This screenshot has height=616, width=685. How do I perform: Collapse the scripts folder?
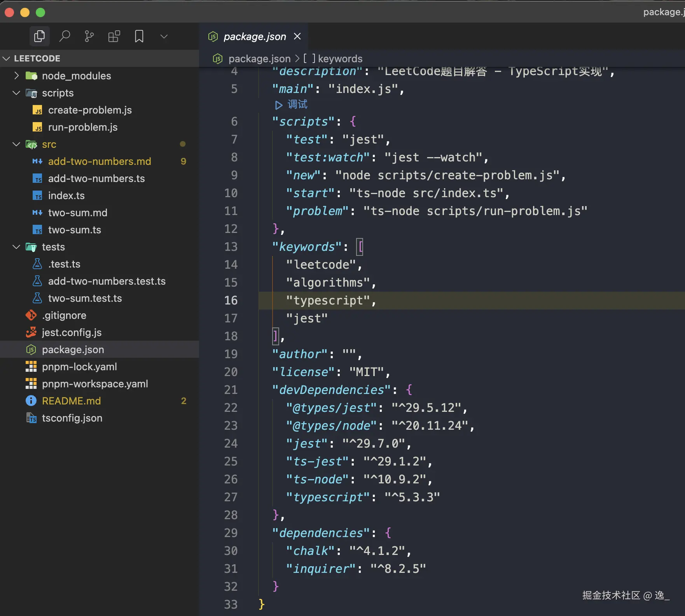point(16,93)
